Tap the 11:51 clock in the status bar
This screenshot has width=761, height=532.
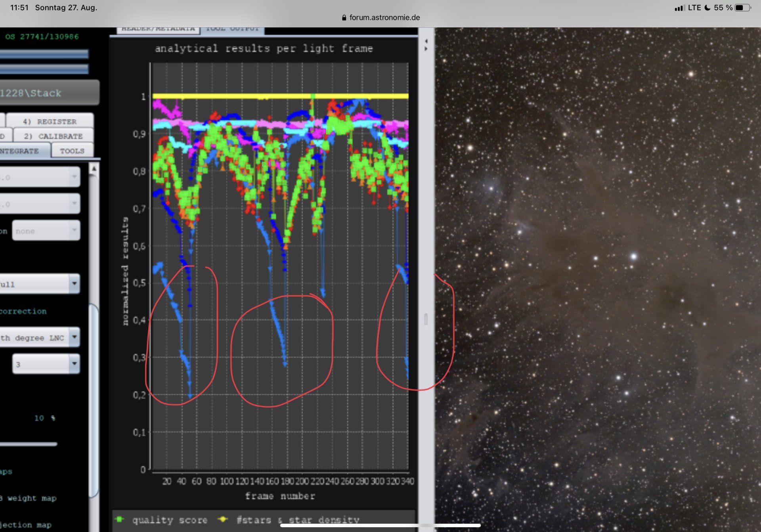(x=19, y=8)
